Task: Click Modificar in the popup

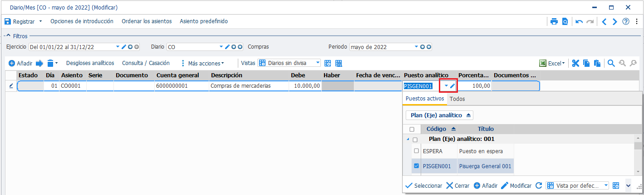Action: [516, 185]
